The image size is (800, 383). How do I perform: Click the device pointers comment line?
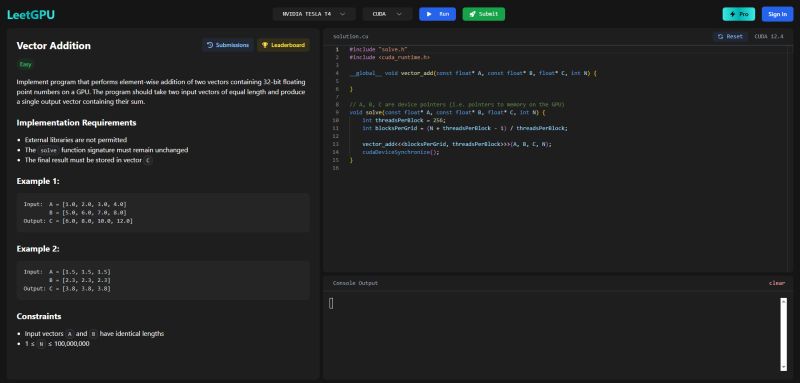tap(457, 105)
